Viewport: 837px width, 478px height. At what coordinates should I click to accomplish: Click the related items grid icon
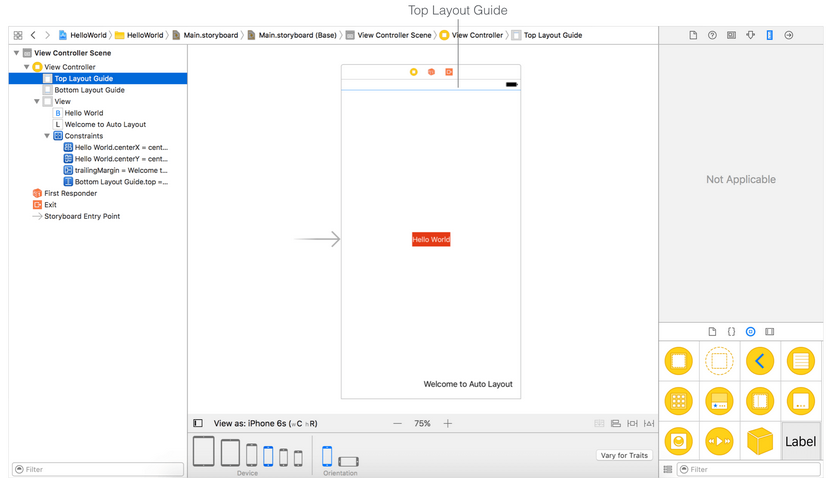pyautogui.click(x=18, y=35)
